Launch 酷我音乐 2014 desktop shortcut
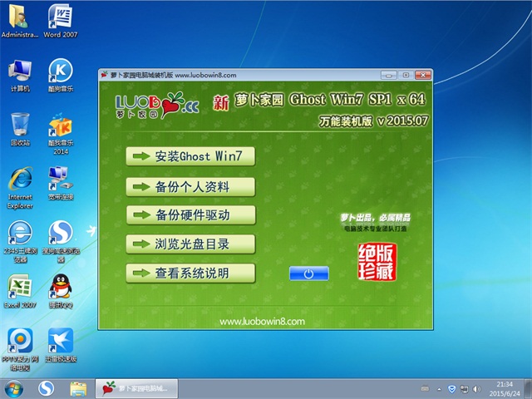 click(61, 134)
